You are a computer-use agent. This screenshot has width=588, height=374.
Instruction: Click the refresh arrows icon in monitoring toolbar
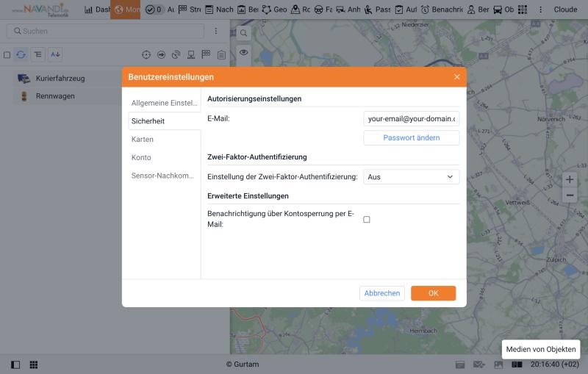click(21, 54)
